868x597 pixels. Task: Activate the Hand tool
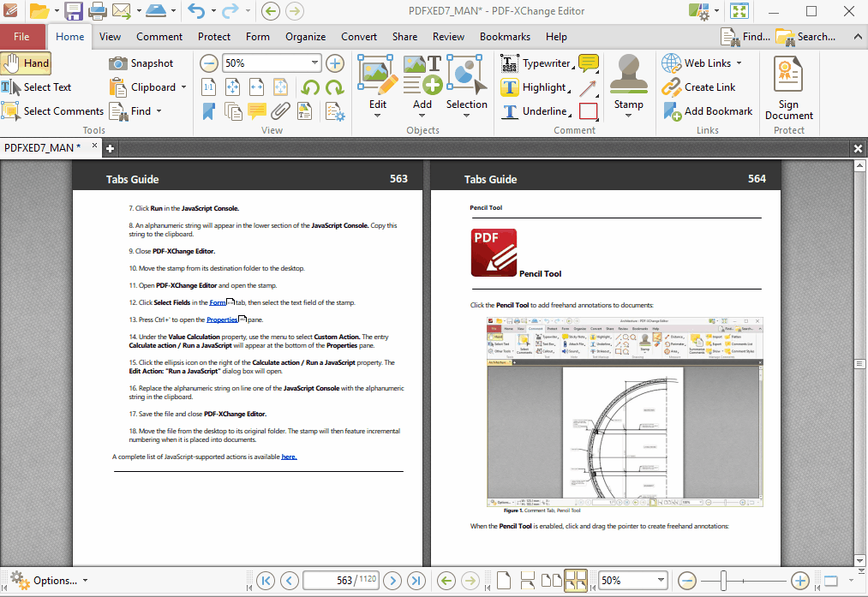[26, 63]
